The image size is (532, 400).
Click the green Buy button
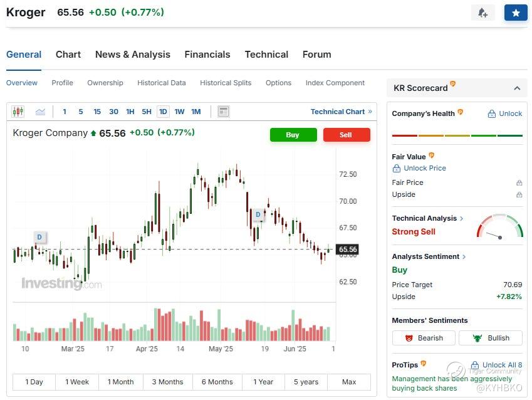click(293, 135)
